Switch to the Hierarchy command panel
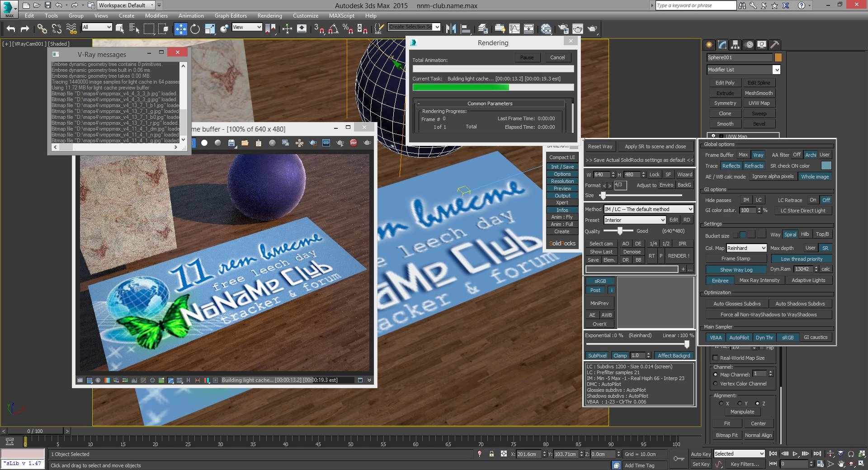The width and height of the screenshot is (868, 470). (x=735, y=44)
